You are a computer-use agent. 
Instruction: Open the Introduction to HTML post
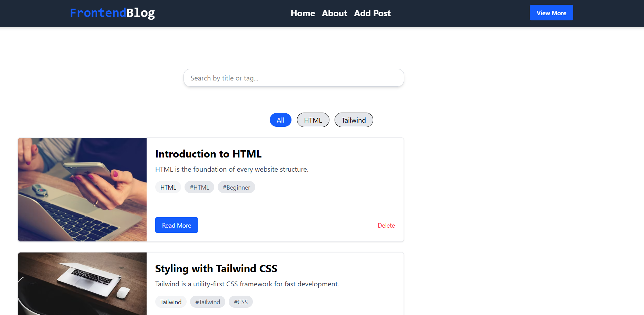(208, 154)
